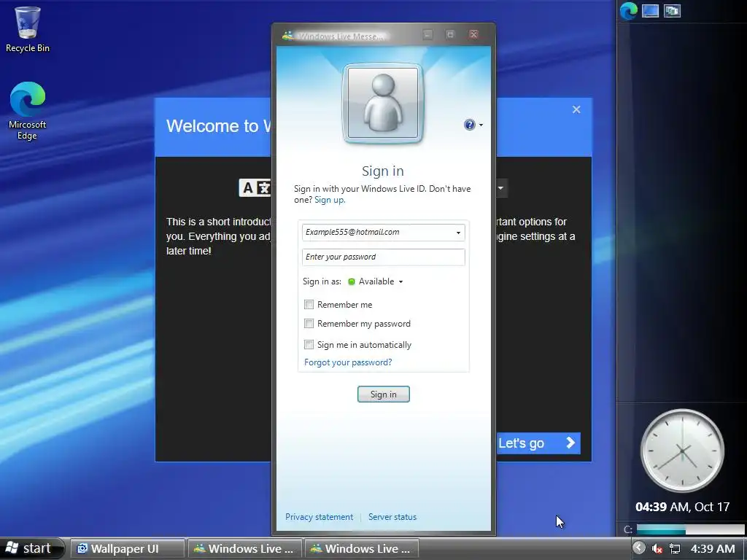Open the Privacy statement link
The width and height of the screenshot is (747, 560).
pyautogui.click(x=320, y=517)
